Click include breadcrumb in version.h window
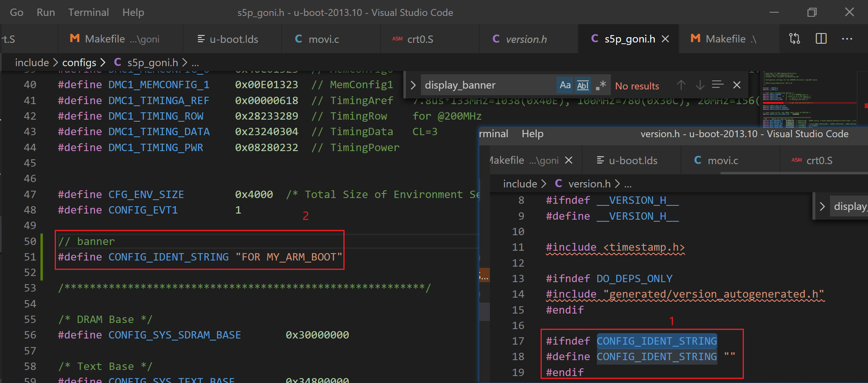The width and height of the screenshot is (868, 383). click(x=520, y=184)
